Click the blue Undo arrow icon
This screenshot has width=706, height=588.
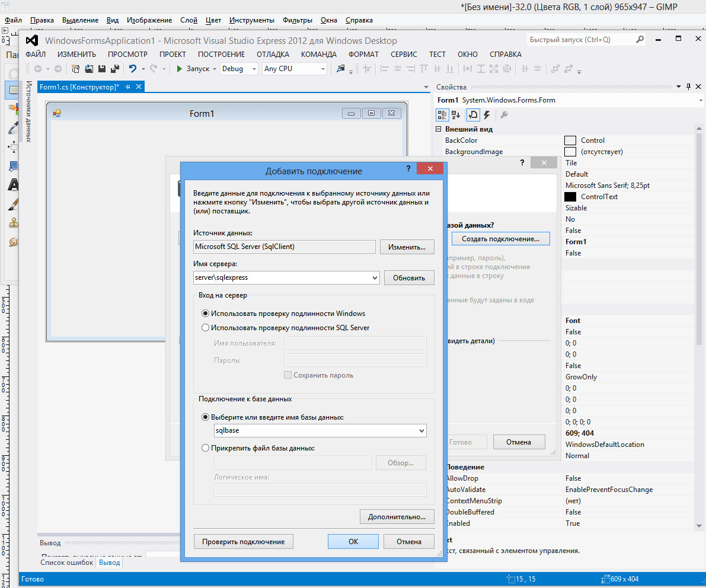pos(132,69)
